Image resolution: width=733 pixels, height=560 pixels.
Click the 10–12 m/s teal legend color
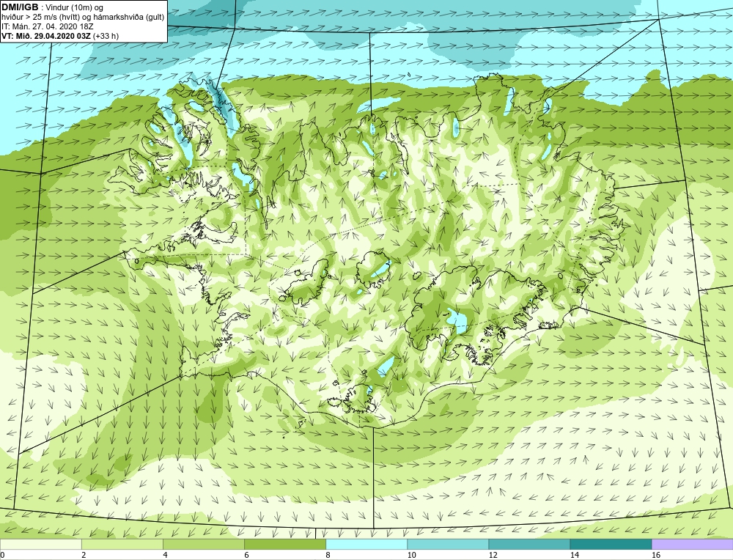point(447,544)
